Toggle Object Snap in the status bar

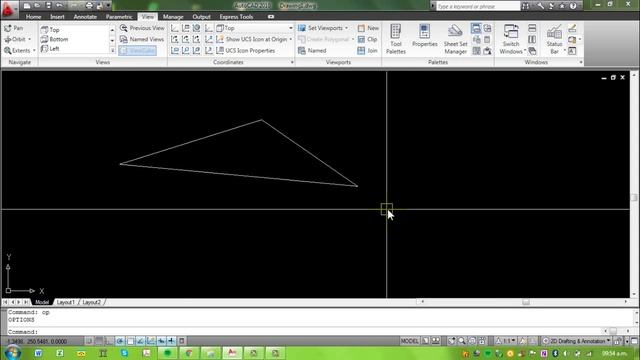pyautogui.click(x=130, y=341)
